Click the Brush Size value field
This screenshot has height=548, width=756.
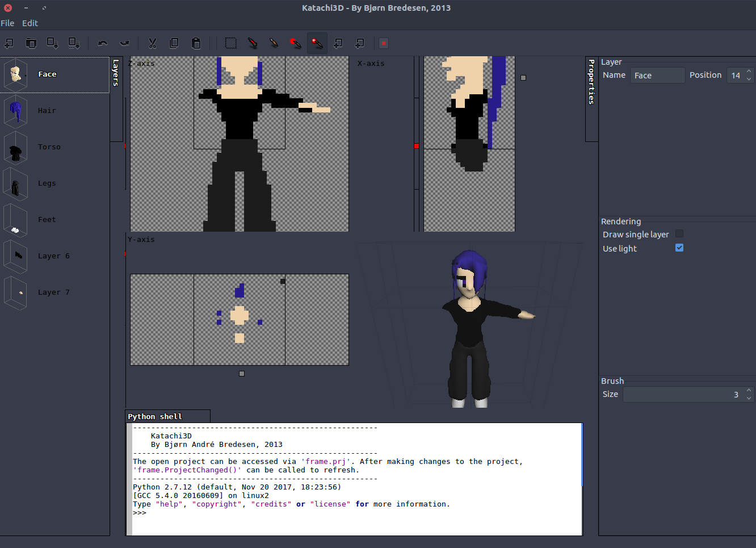(x=683, y=395)
